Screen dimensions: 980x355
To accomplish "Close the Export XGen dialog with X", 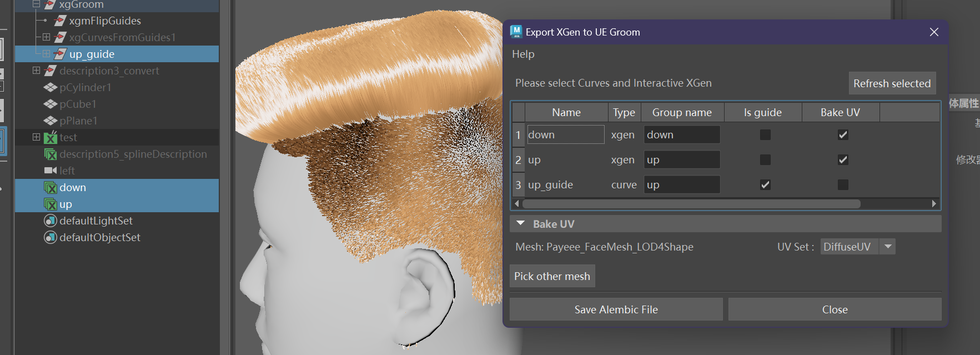I will click(x=934, y=32).
